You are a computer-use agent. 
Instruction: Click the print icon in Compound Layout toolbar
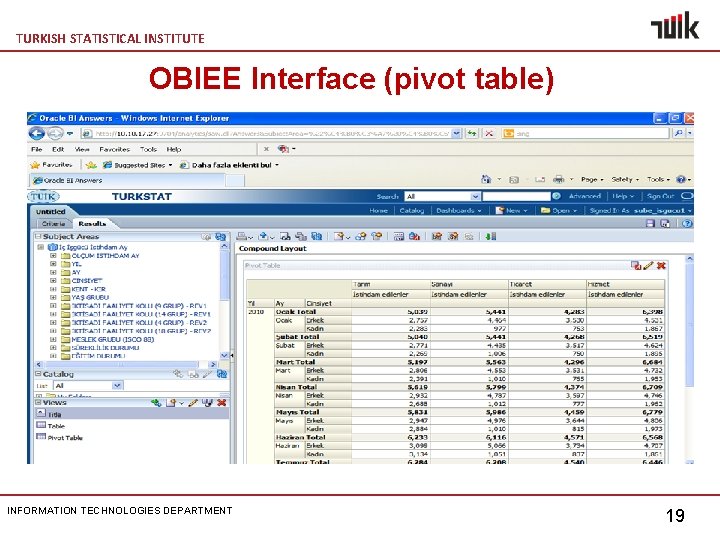[241, 236]
